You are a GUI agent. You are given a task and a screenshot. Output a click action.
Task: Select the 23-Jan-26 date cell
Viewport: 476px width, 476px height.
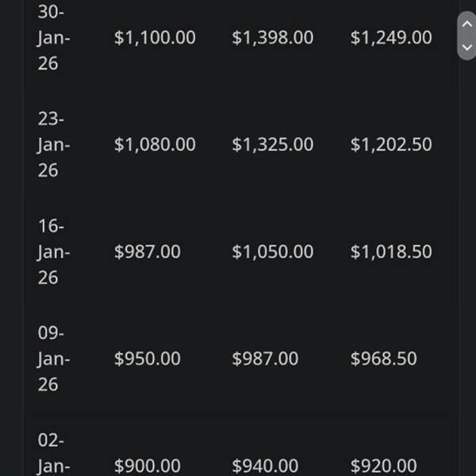click(52, 144)
